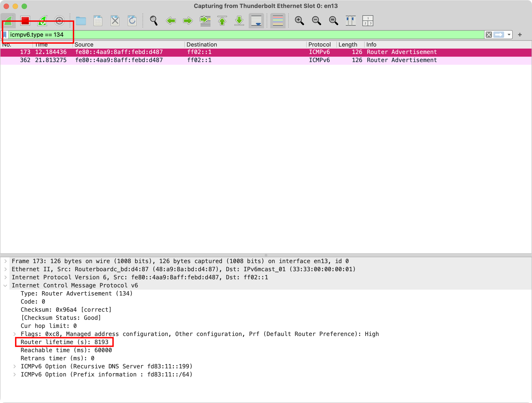The height and width of the screenshot is (403, 532).
Task: Collapse Internet Control Message Protocol v6
Action: pyautogui.click(x=5, y=286)
